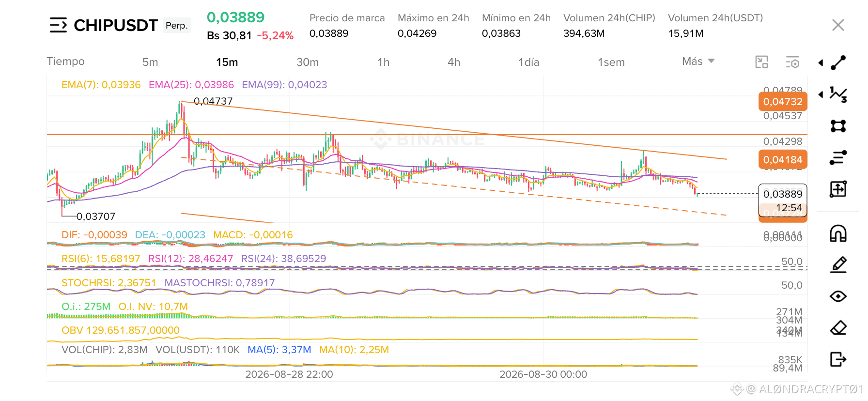Switch to the 30m timeframe
This screenshot has height=401, width=868.
[x=308, y=62]
